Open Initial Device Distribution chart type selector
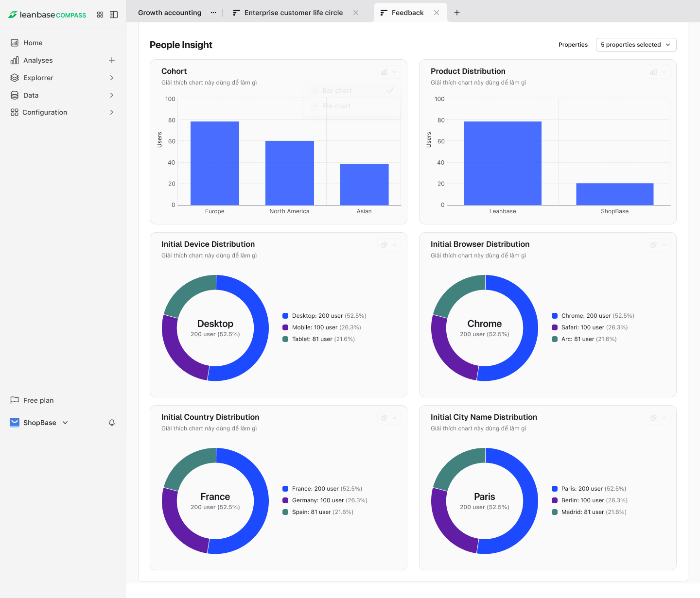700x598 pixels. tap(389, 245)
